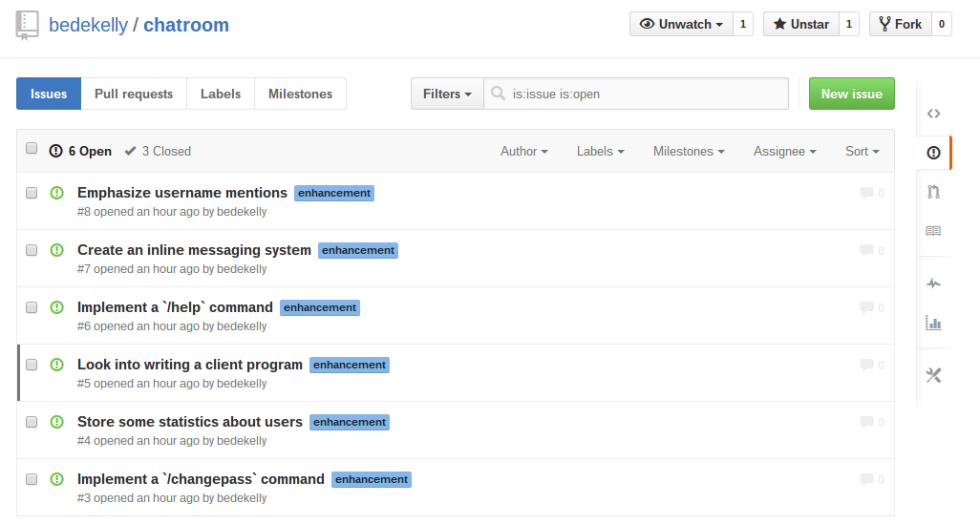Check the box for Look into writing a client program
Viewport: 980px width, 524px height.
point(32,365)
